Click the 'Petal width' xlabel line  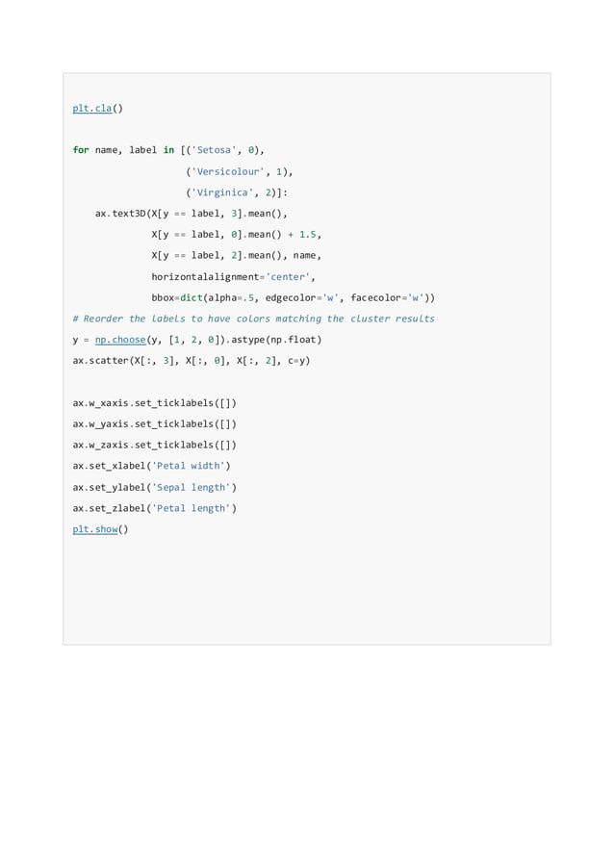(151, 466)
